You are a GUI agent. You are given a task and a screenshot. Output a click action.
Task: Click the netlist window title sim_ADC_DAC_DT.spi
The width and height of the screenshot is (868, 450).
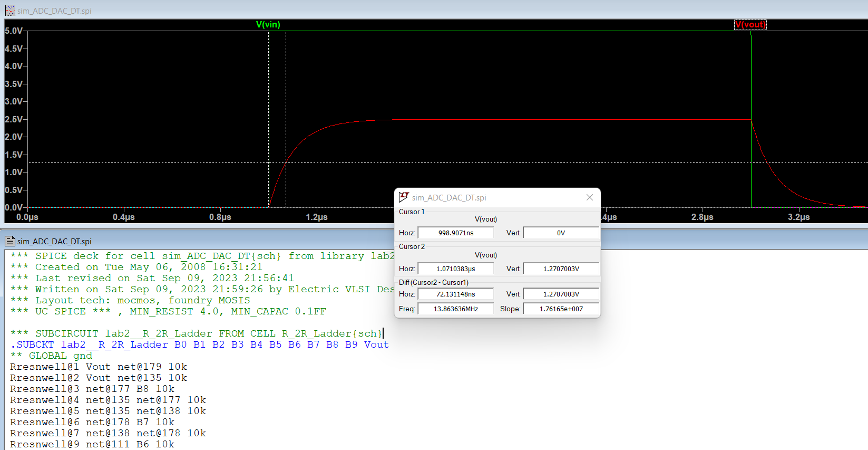54,242
